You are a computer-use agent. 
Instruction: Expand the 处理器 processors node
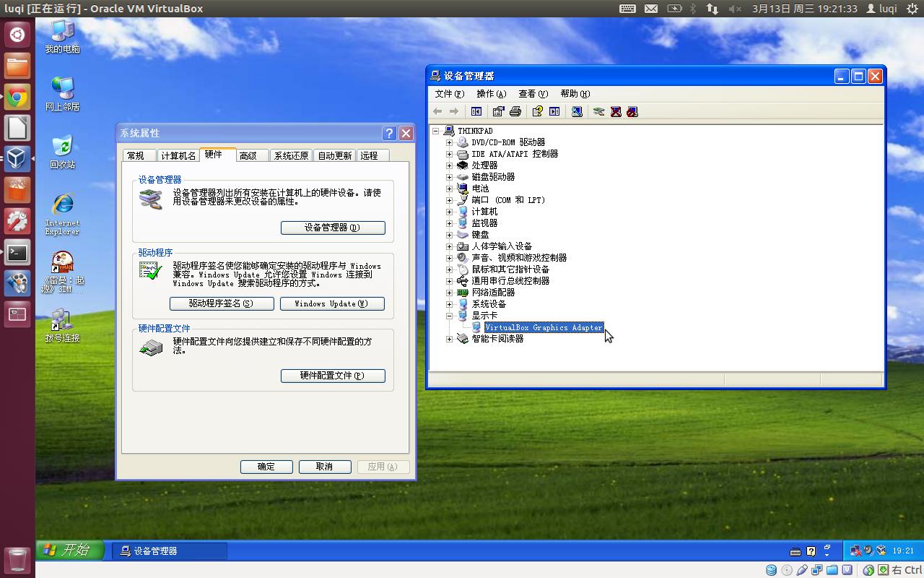point(449,165)
